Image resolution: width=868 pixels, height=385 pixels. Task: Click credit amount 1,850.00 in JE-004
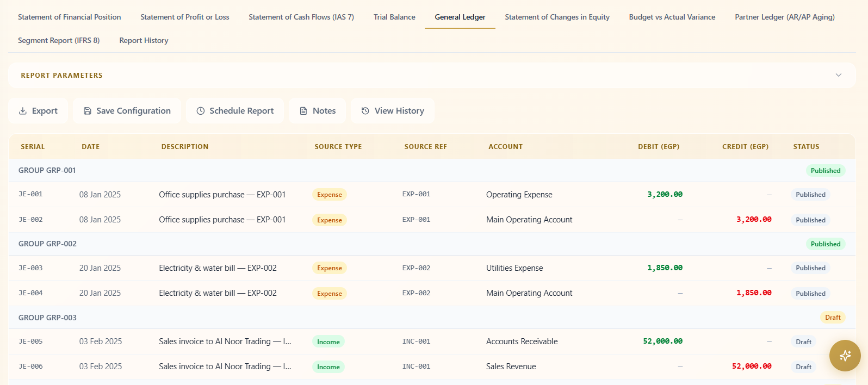(x=754, y=293)
